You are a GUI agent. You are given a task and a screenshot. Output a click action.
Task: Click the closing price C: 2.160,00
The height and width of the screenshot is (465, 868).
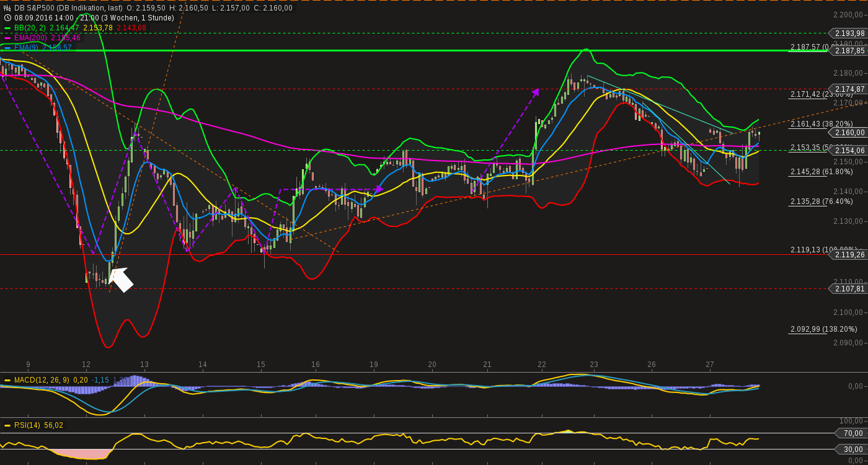273,8
